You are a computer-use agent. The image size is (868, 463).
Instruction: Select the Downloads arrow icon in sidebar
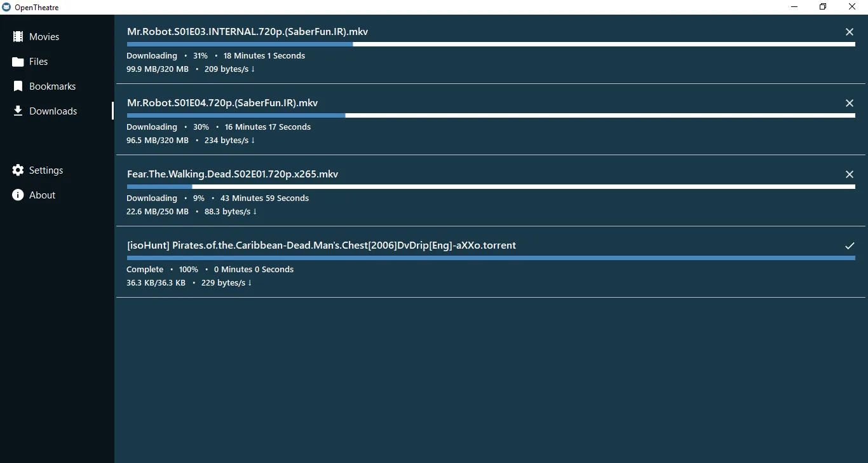18,111
